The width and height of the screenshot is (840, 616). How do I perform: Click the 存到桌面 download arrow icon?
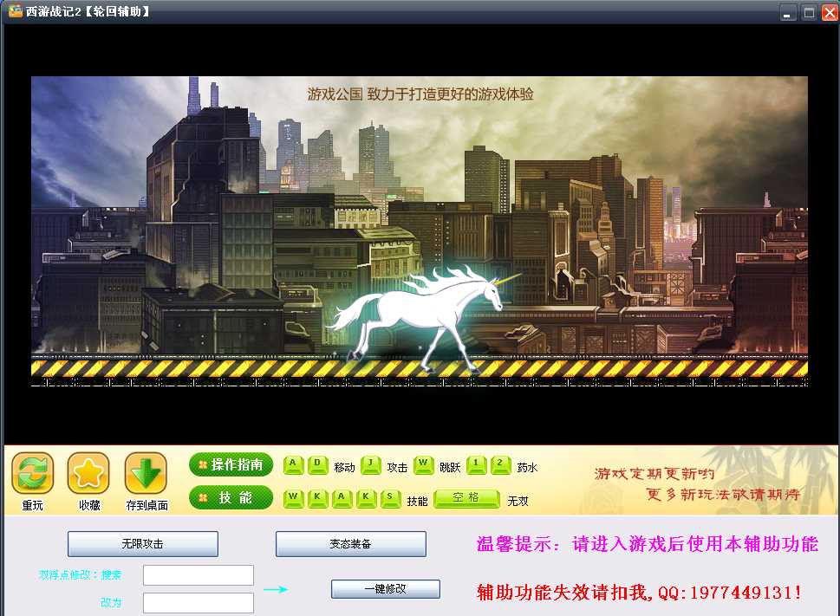[x=146, y=473]
